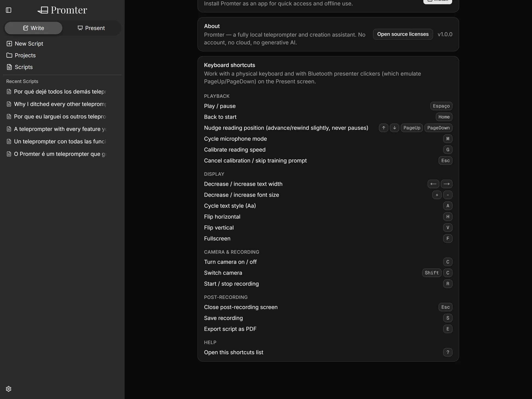Click the PageUp key badge

[x=412, y=128]
